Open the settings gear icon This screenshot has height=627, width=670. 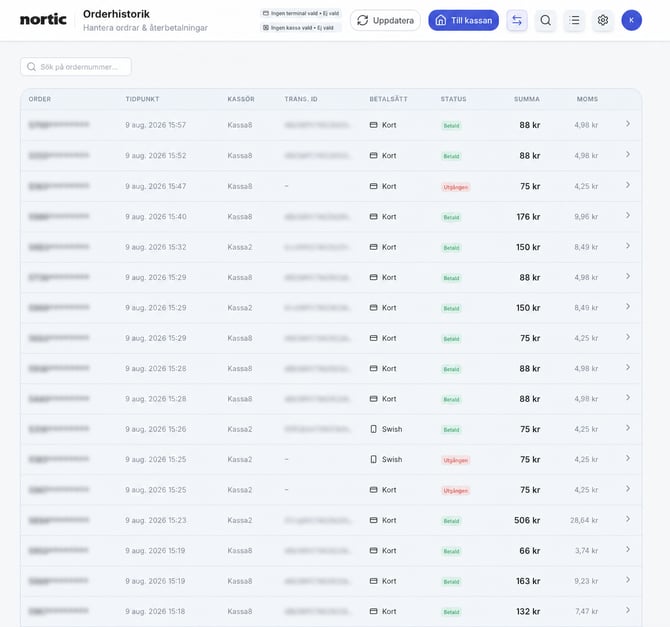pyautogui.click(x=602, y=20)
